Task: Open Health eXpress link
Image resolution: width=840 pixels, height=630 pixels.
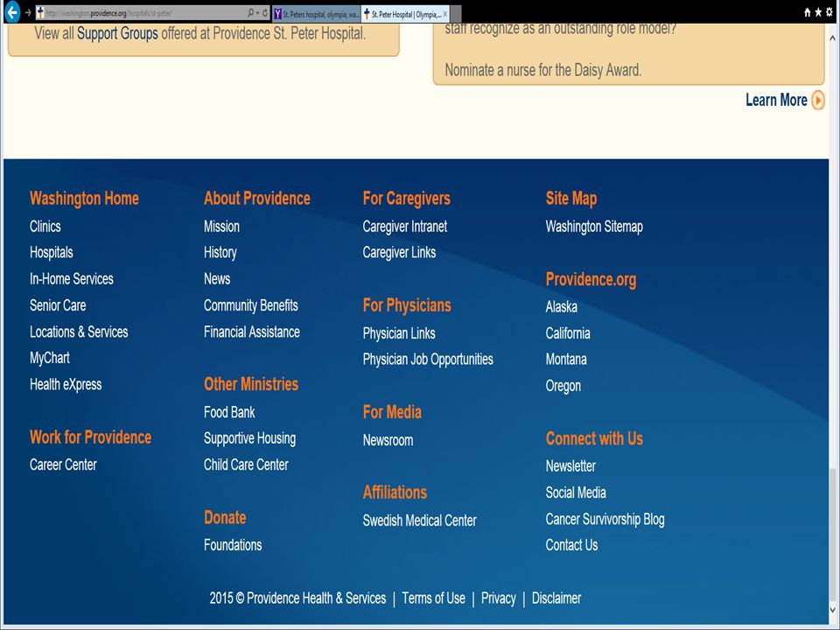Action: tap(66, 385)
